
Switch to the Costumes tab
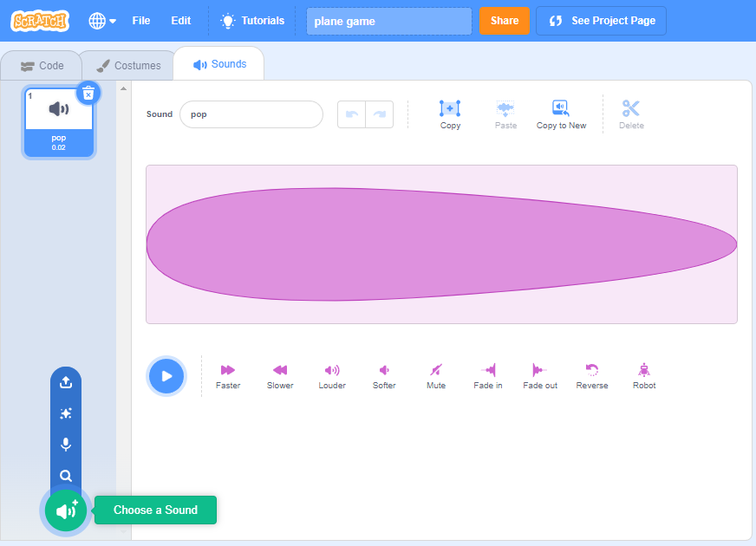click(128, 66)
